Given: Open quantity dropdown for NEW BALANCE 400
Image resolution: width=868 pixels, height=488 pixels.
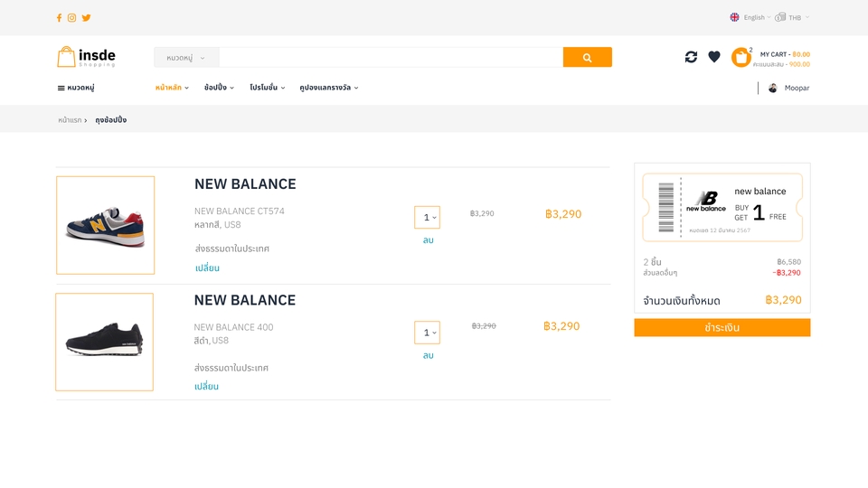Looking at the screenshot, I should click(x=428, y=333).
